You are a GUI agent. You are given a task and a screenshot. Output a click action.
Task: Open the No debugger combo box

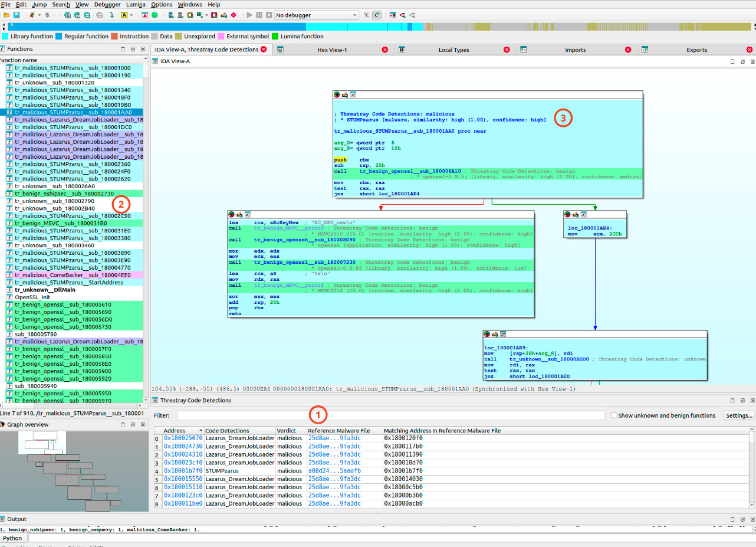316,15
